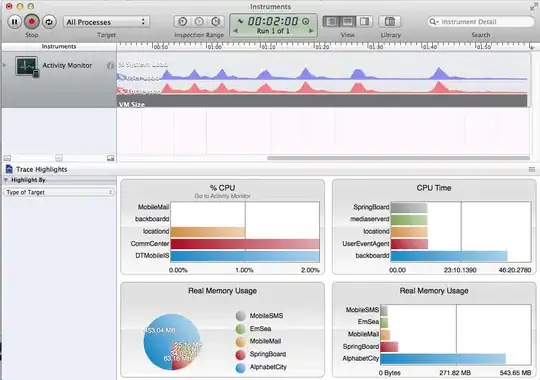The width and height of the screenshot is (540, 380).
Task: Click the 00:02:00 elapsed time display
Action: (x=273, y=21)
